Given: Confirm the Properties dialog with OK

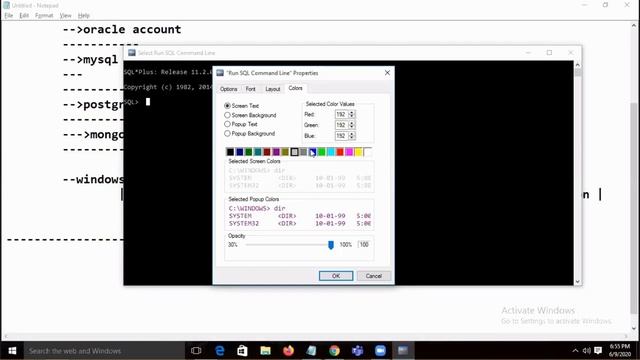Looking at the screenshot, I should point(336,276).
